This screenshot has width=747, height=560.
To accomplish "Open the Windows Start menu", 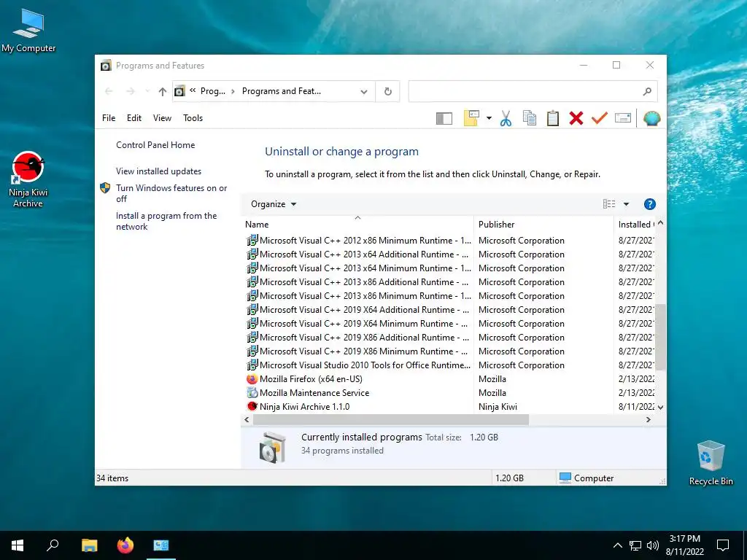I will [18, 545].
